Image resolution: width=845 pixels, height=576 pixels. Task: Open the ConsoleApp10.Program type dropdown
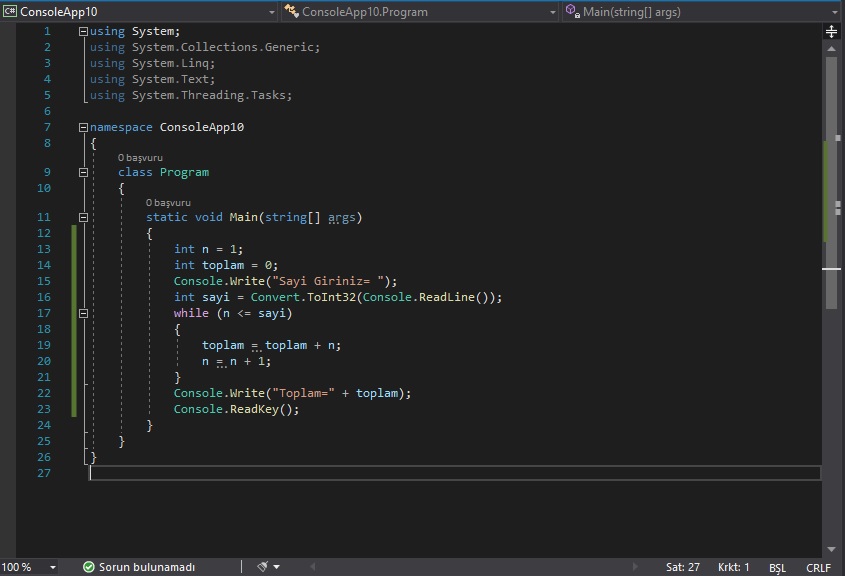pyautogui.click(x=553, y=12)
